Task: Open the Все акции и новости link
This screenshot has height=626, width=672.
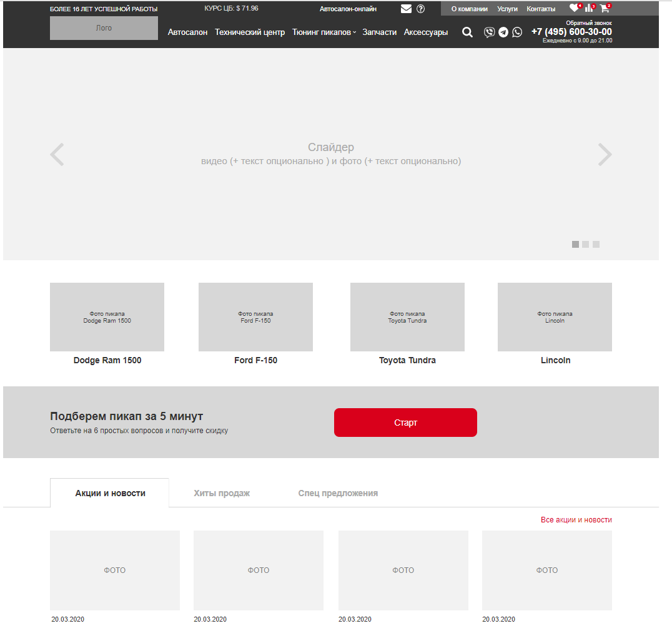Action: [x=576, y=520]
